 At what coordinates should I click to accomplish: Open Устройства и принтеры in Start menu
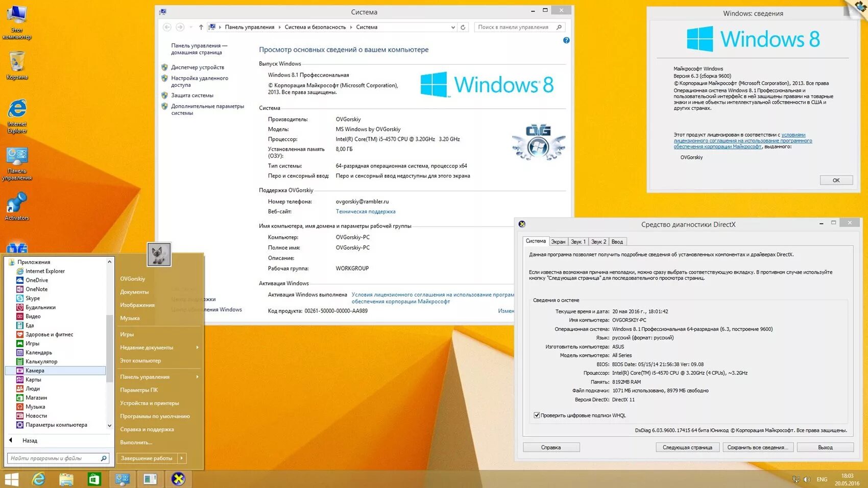(150, 403)
